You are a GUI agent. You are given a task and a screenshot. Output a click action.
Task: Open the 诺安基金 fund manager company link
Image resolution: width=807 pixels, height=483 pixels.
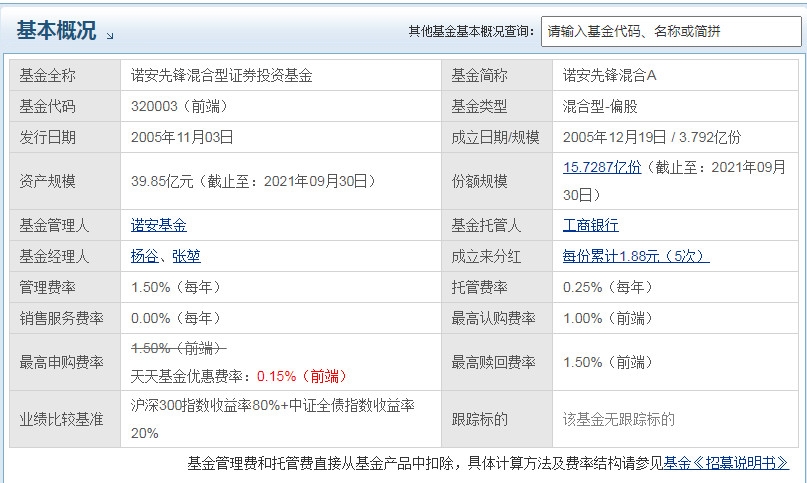click(x=159, y=225)
